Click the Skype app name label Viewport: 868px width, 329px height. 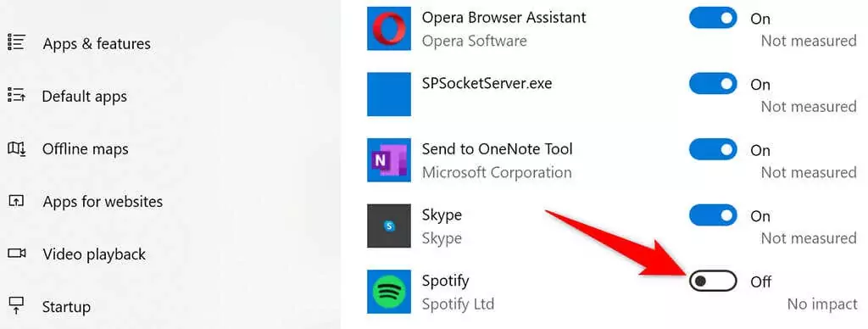point(442,215)
